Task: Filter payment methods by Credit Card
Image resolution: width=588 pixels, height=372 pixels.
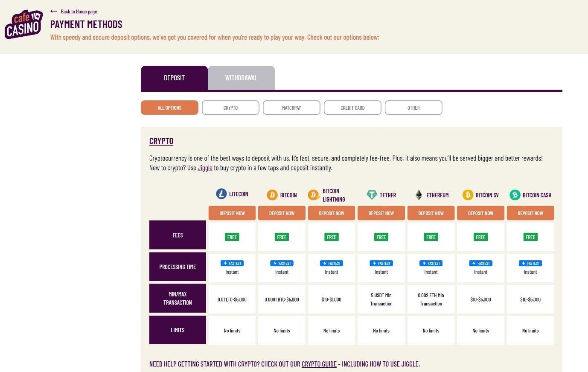Action: pyautogui.click(x=352, y=108)
